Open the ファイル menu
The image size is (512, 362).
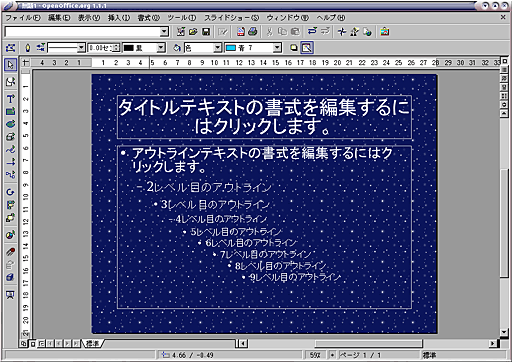[x=23, y=18]
